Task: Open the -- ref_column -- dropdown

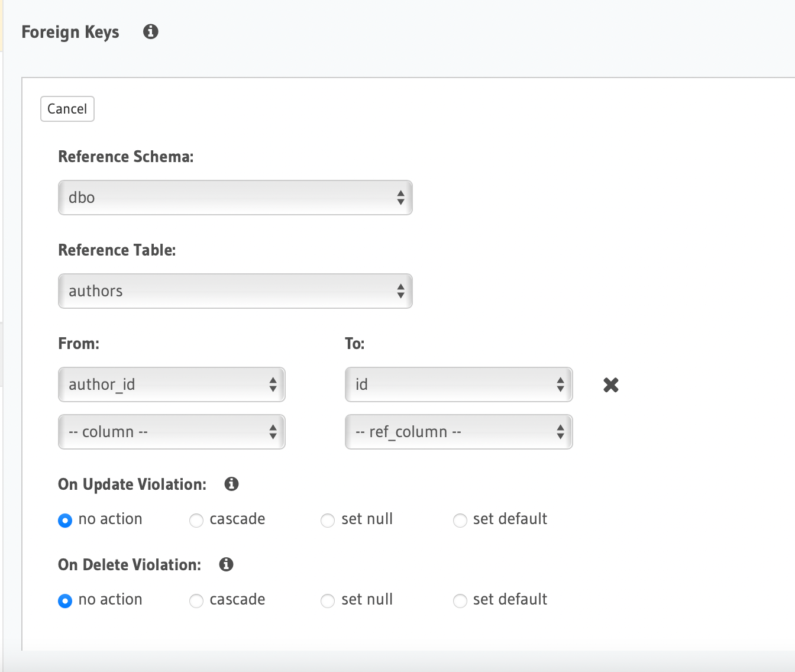Action: coord(458,432)
